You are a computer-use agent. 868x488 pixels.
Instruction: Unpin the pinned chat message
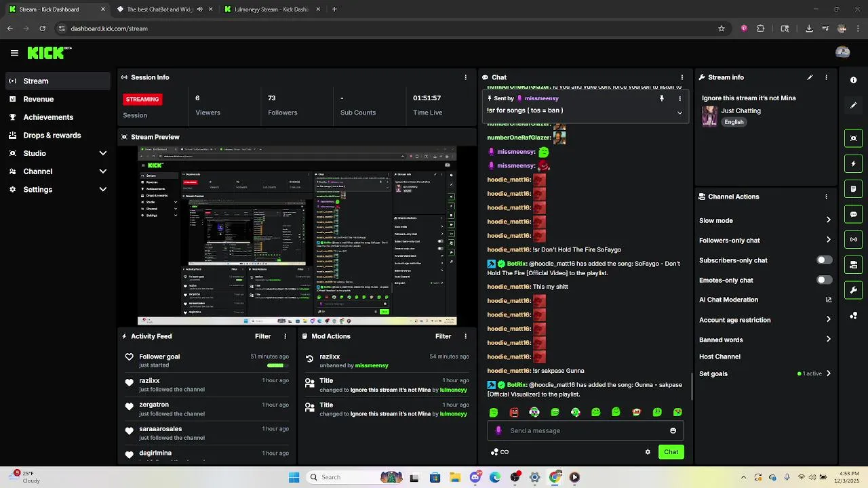click(x=662, y=98)
